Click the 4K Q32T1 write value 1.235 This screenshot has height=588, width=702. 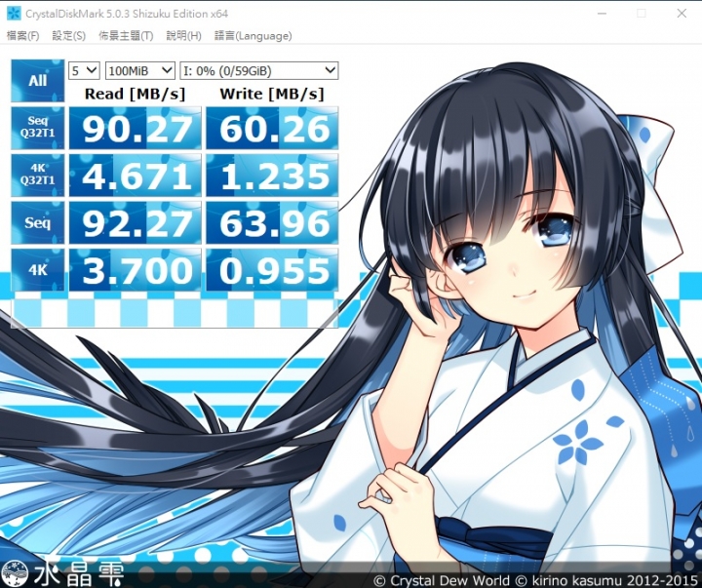coord(272,176)
